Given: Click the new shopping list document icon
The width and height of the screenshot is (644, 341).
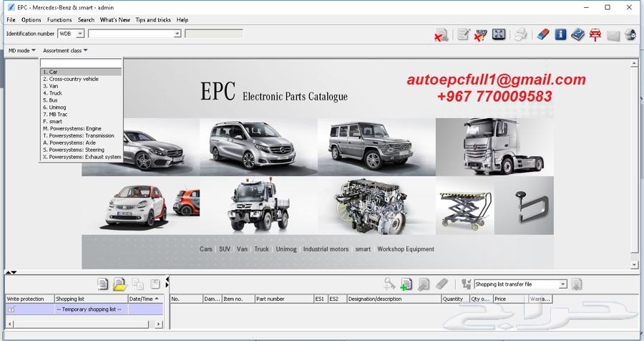Looking at the screenshot, I should (102, 284).
